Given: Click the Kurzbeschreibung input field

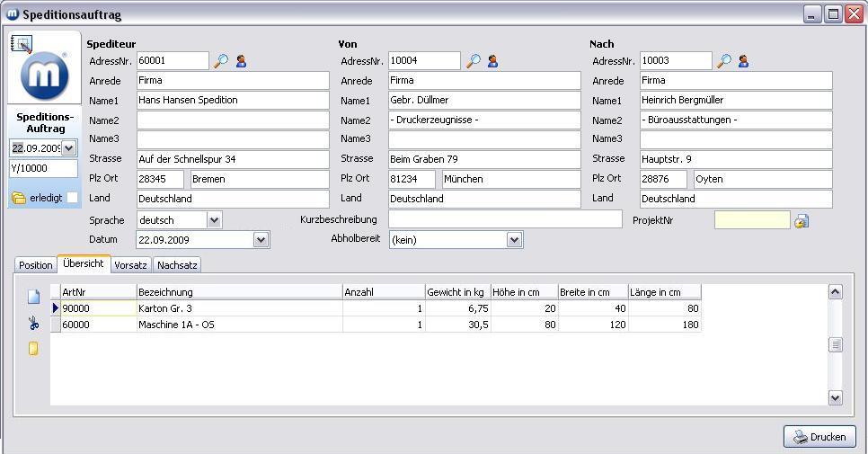Looking at the screenshot, I should (x=504, y=219).
